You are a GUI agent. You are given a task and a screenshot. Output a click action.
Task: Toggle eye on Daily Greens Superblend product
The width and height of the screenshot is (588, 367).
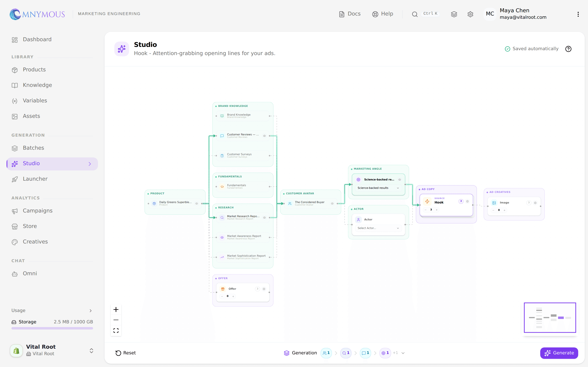coord(197,203)
